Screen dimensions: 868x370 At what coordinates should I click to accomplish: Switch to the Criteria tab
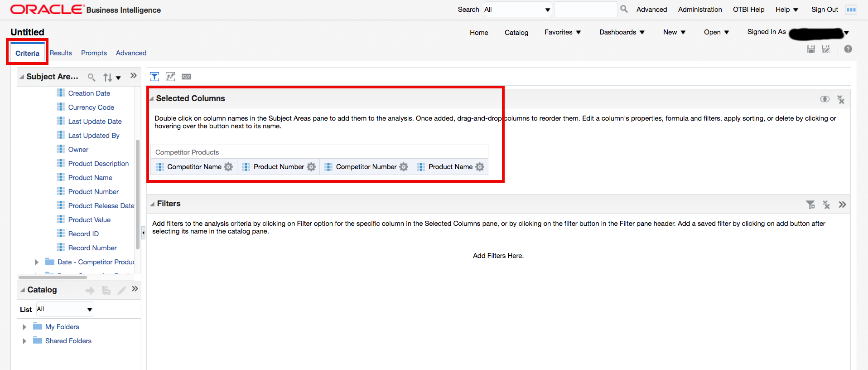coord(27,53)
